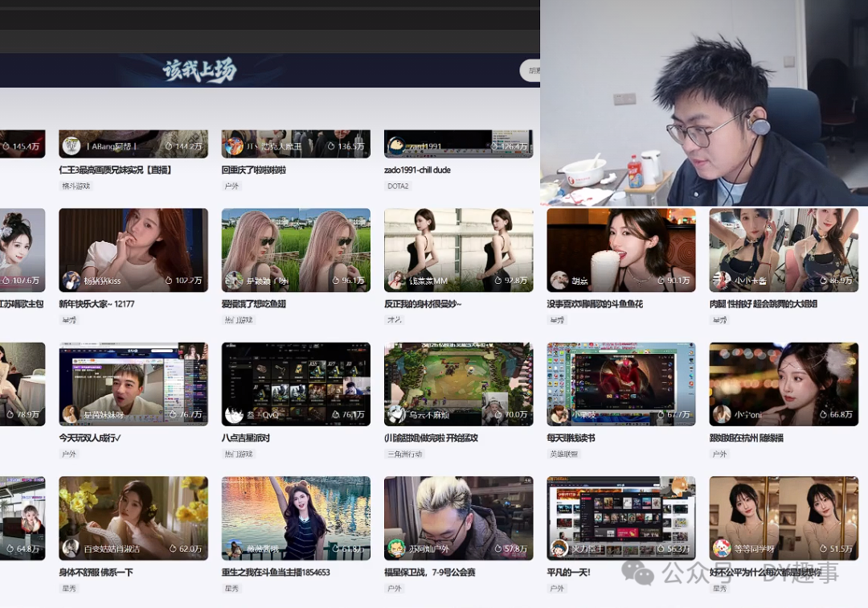Select the 英雄联盟 category tag
Viewport: 868px width, 608px height.
tap(564, 454)
